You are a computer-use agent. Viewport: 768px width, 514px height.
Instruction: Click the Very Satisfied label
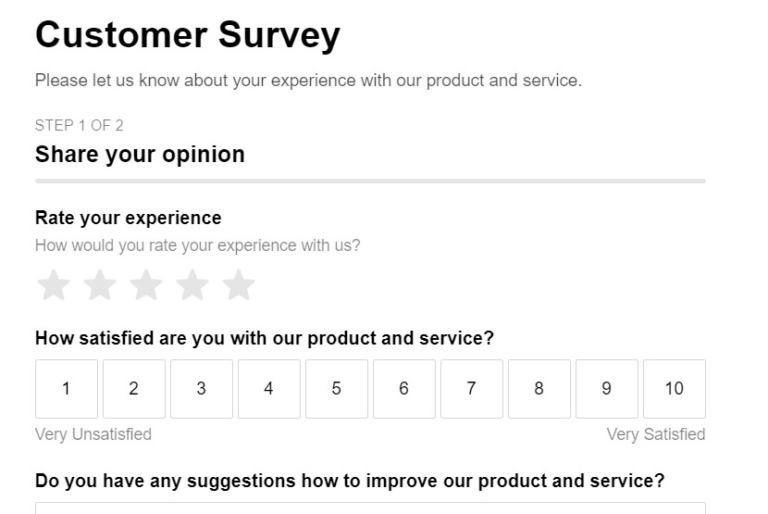656,434
